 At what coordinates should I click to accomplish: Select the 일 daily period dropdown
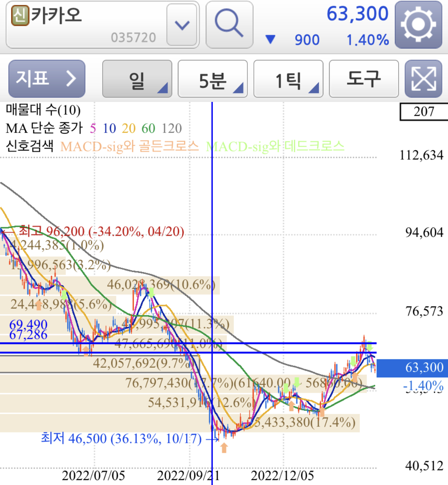[137, 79]
